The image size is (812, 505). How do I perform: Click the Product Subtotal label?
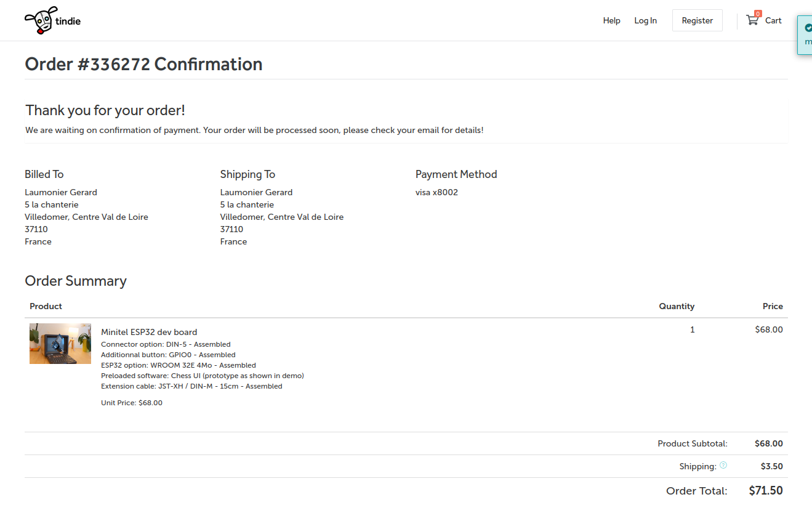click(x=692, y=443)
